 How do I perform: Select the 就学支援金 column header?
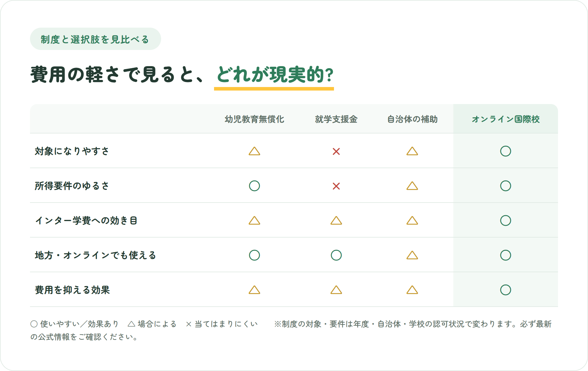point(336,119)
